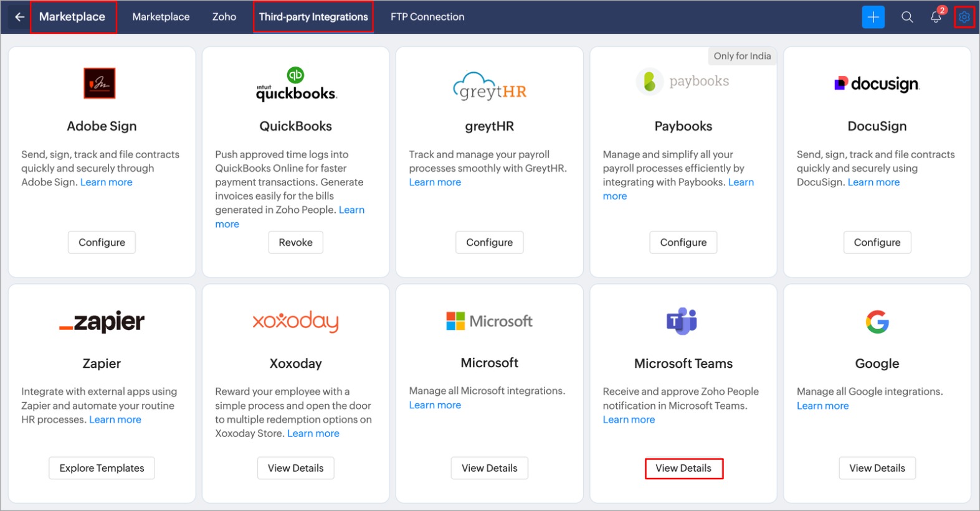Open Learn more link for Paybooks
The width and height of the screenshot is (980, 511).
pos(741,182)
